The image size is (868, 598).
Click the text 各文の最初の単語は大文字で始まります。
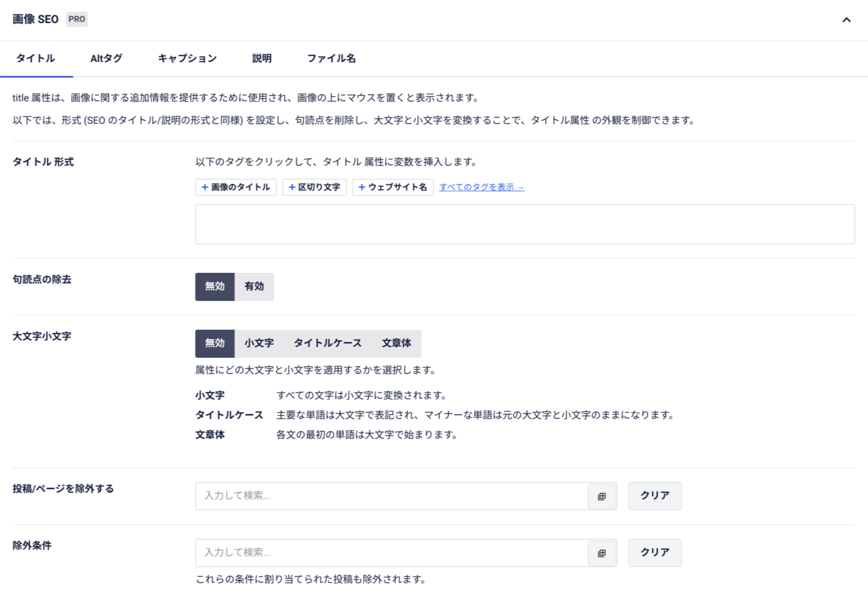coord(367,435)
